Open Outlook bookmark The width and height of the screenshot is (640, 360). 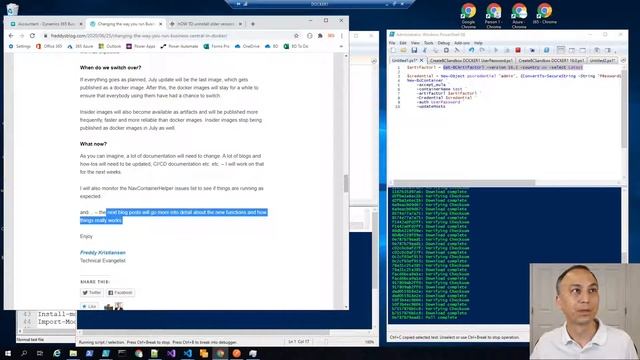click(x=110, y=47)
